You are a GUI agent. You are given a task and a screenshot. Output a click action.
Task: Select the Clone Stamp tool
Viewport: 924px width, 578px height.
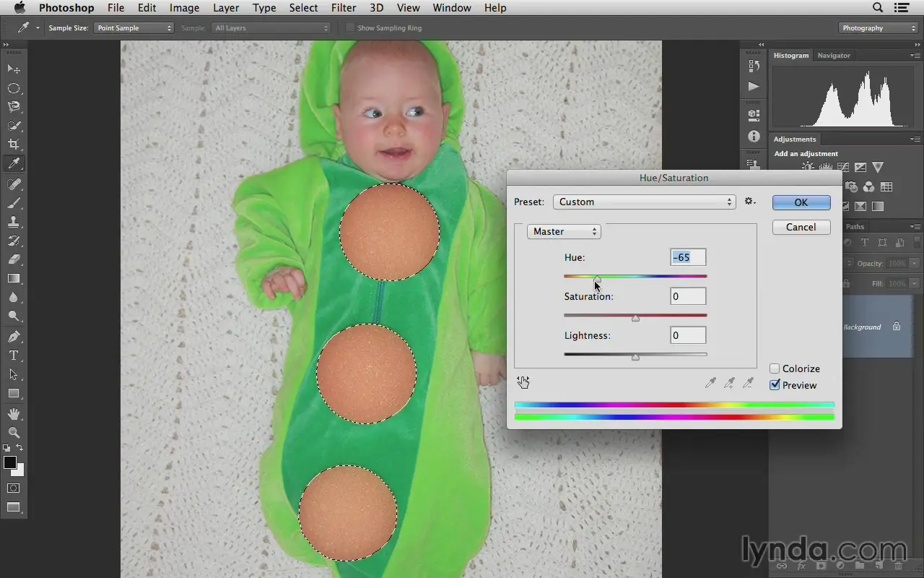pyautogui.click(x=14, y=222)
